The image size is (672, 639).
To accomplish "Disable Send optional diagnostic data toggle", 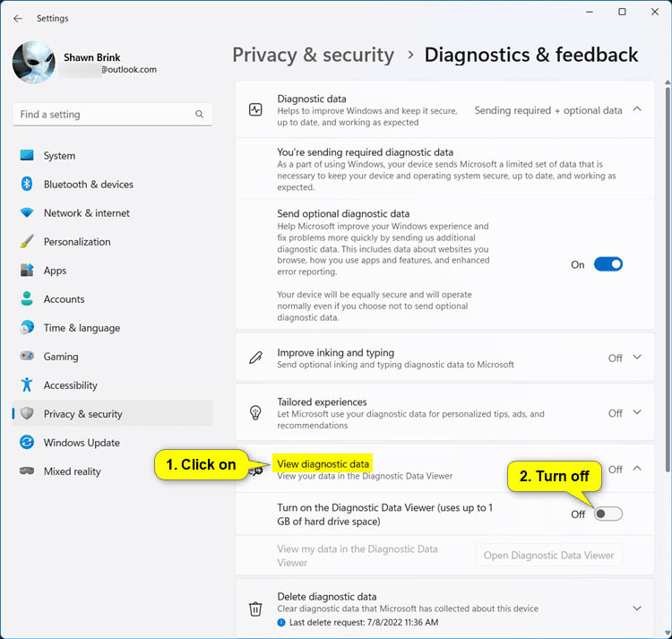I will (607, 264).
